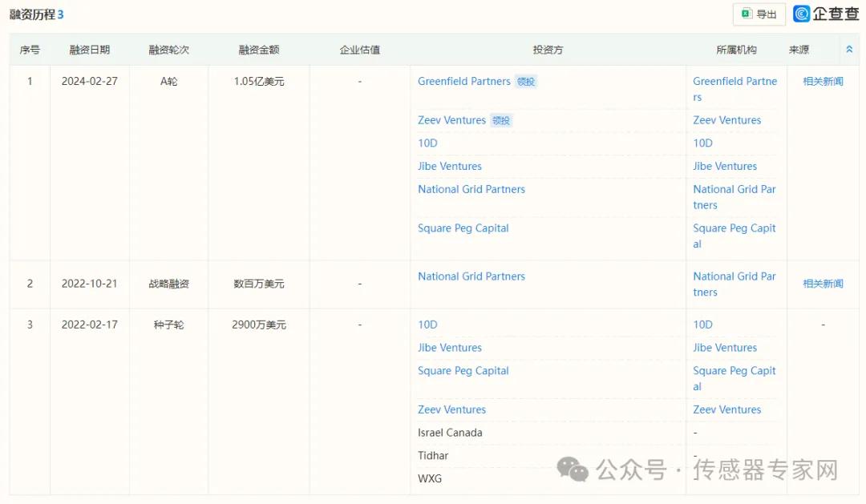The image size is (866, 504).
Task: Click the Excel export icon
Action: pyautogui.click(x=747, y=14)
